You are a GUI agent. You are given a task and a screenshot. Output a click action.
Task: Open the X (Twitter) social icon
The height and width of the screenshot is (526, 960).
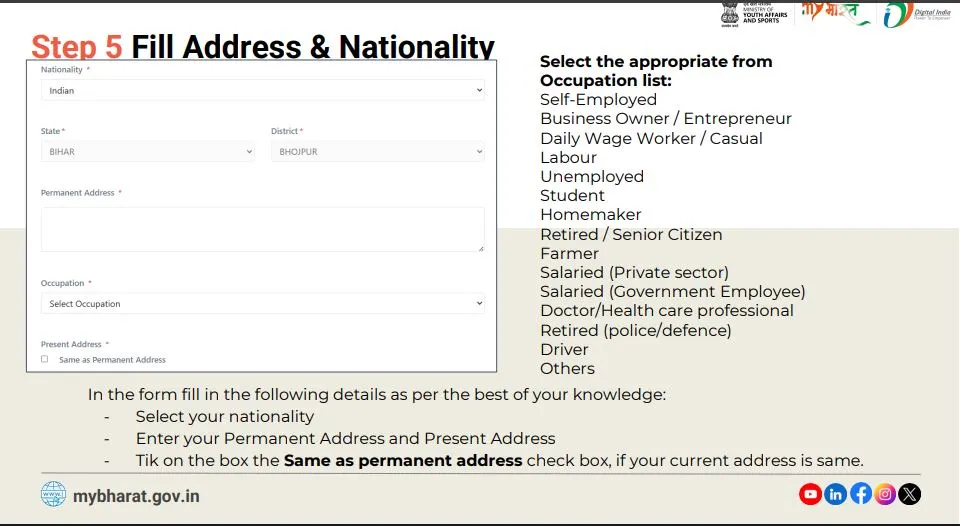tap(910, 494)
